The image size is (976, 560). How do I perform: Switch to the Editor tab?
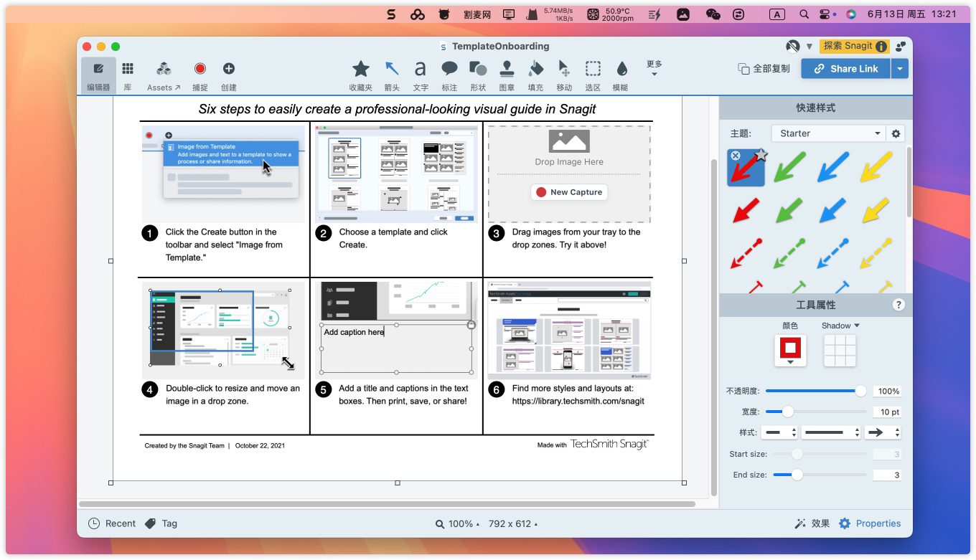pyautogui.click(x=98, y=75)
